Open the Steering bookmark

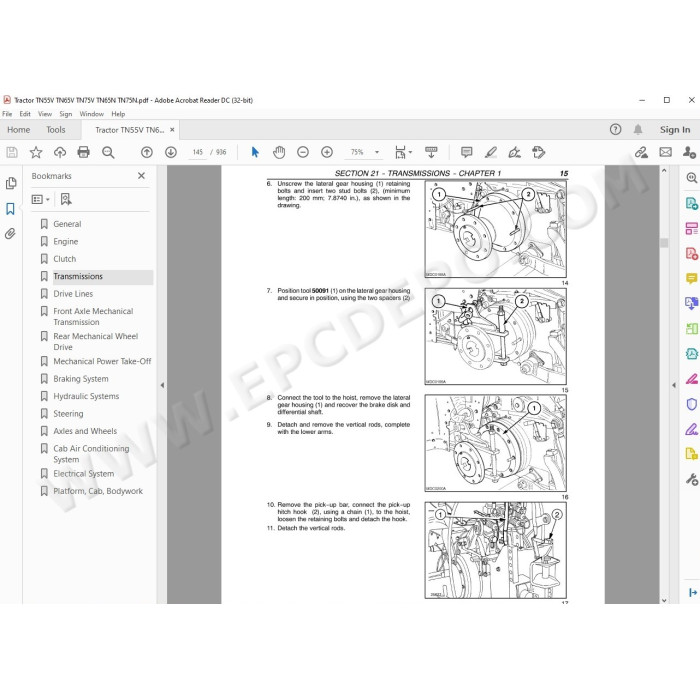(x=68, y=414)
